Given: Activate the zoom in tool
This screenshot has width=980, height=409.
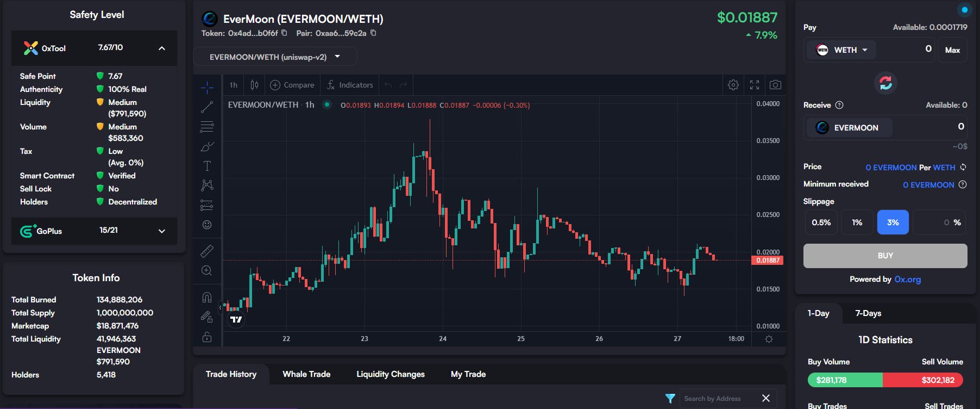Looking at the screenshot, I should [207, 270].
